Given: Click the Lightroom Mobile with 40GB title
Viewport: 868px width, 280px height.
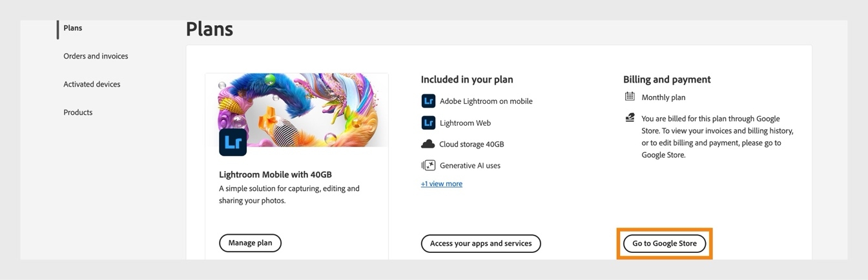Looking at the screenshot, I should [275, 175].
